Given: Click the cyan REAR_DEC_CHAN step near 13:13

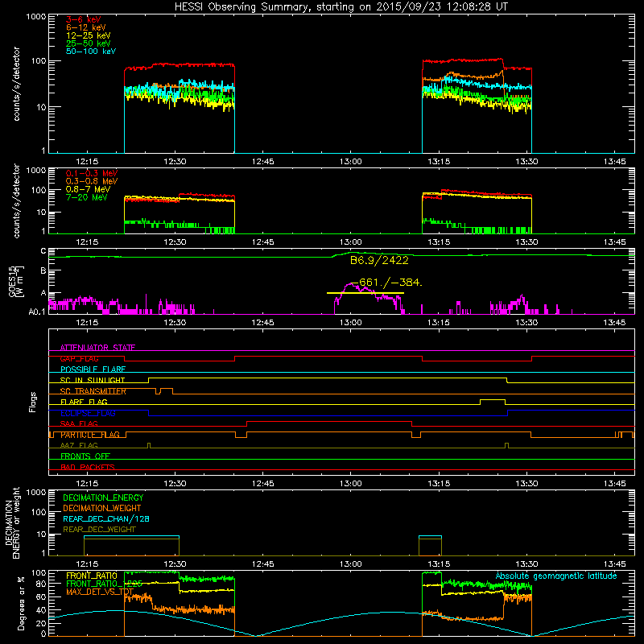Looking at the screenshot, I should coord(430,536).
